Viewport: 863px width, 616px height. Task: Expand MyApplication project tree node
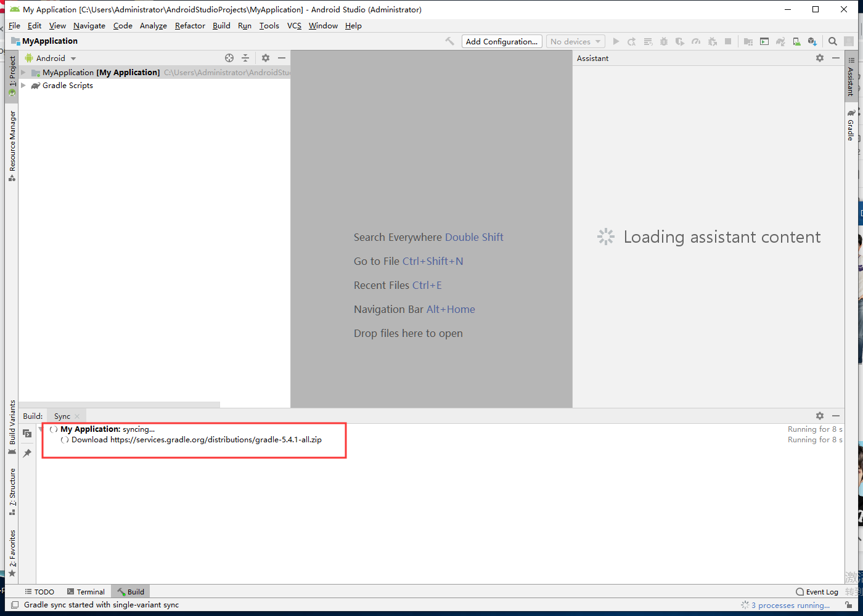pyautogui.click(x=23, y=73)
